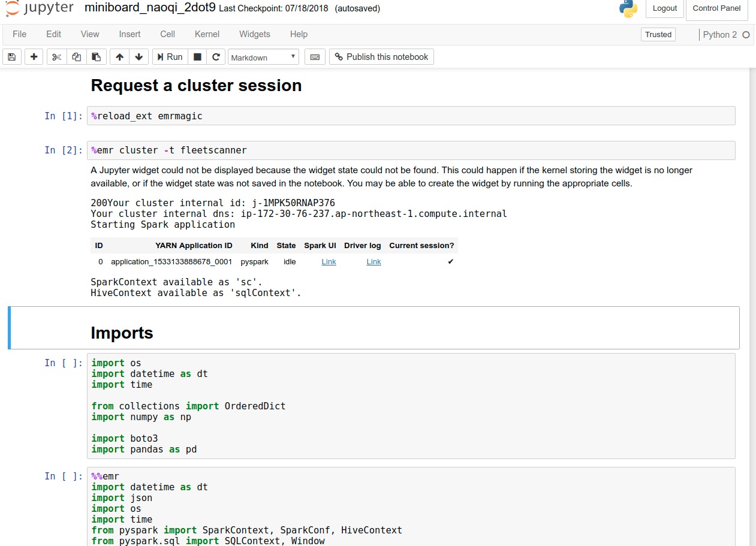This screenshot has width=756, height=546.
Task: Click the Run button
Action: [x=170, y=57]
